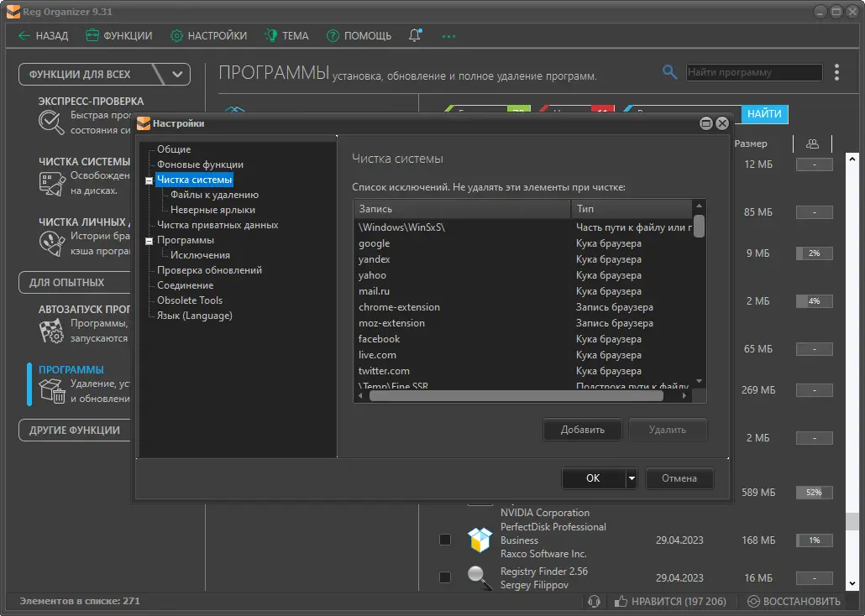Click the headset support icon in status bar

coord(594,601)
